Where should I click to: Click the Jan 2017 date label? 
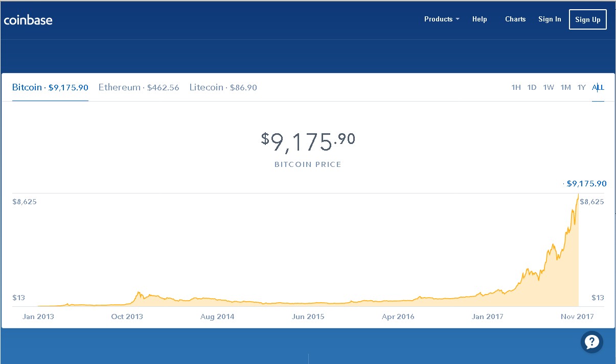click(x=488, y=317)
